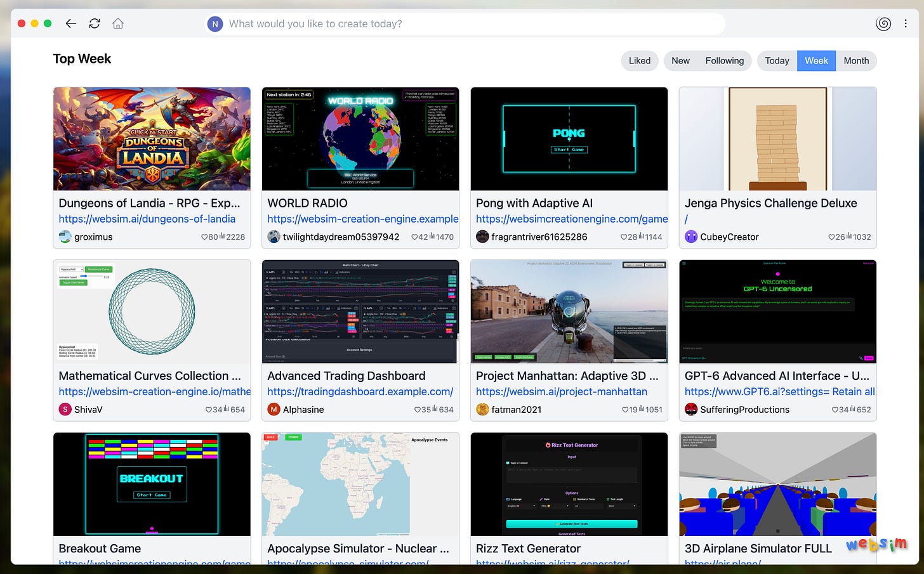Open the Pong game thumbnail
Image resolution: width=924 pixels, height=574 pixels.
point(569,139)
